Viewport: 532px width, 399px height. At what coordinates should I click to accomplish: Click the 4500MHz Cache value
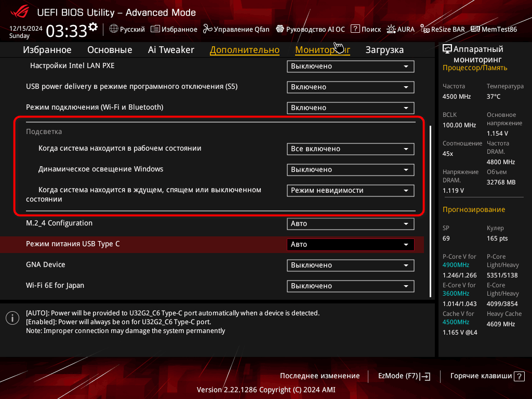point(456,322)
